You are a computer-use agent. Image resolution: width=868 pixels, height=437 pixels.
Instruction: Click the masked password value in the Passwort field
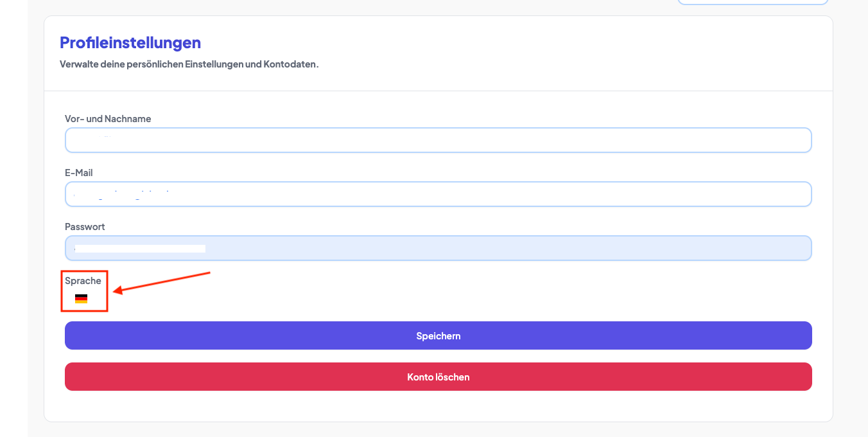[139, 248]
